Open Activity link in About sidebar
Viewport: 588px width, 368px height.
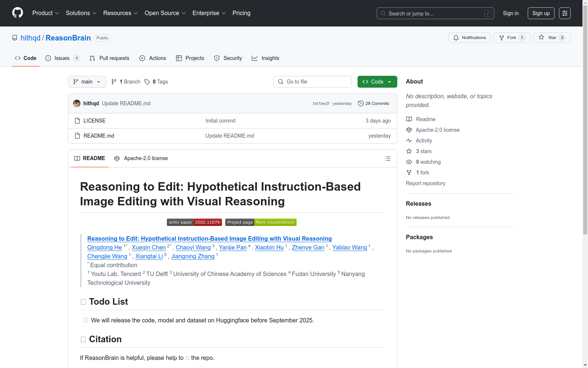tap(419, 141)
